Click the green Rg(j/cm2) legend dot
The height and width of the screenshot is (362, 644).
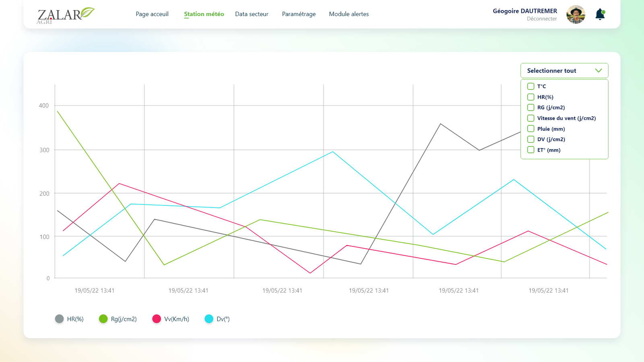point(103,319)
